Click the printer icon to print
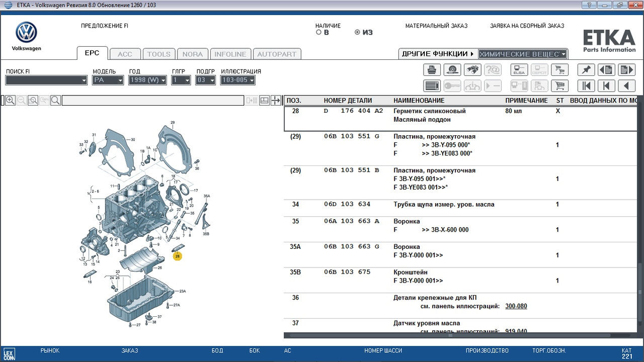Screen dimensions: 644x362 pos(432,70)
